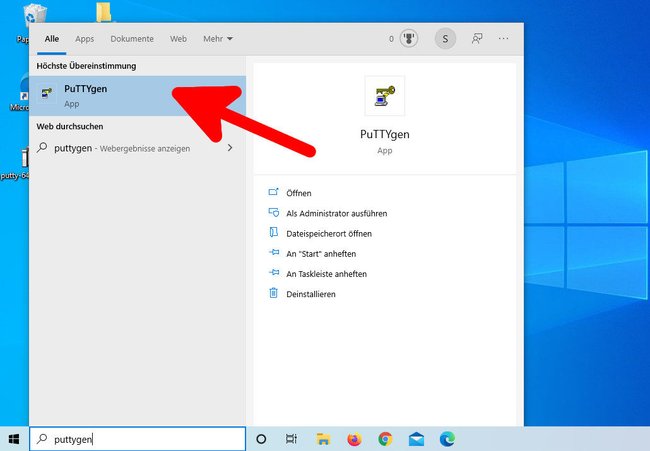Expand web results chevron for puttygen

[x=230, y=148]
